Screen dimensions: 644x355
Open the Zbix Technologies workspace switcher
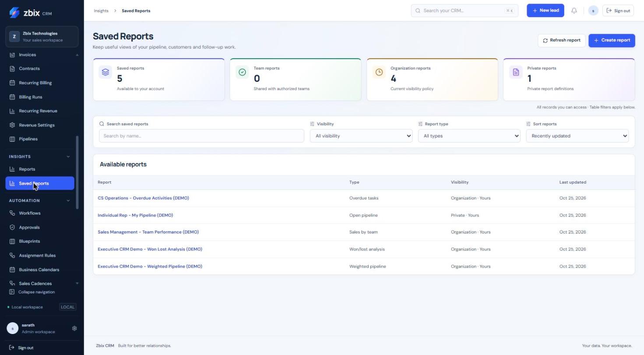click(42, 37)
